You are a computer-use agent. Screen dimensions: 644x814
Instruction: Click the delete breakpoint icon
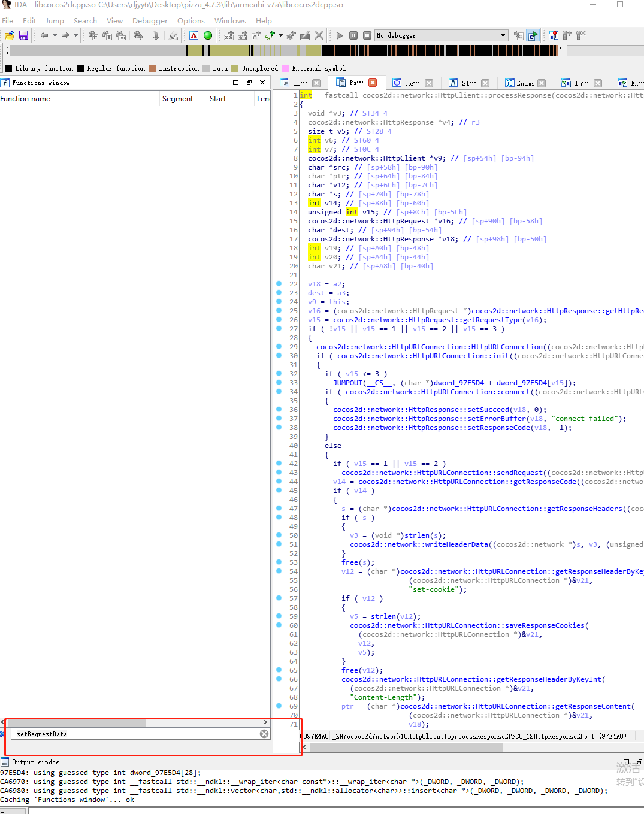coord(581,35)
